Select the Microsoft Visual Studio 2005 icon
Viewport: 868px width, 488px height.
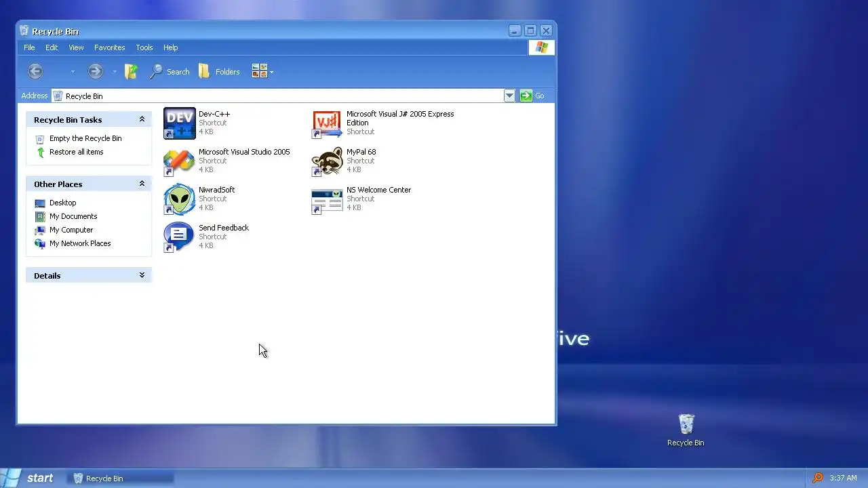point(180,161)
